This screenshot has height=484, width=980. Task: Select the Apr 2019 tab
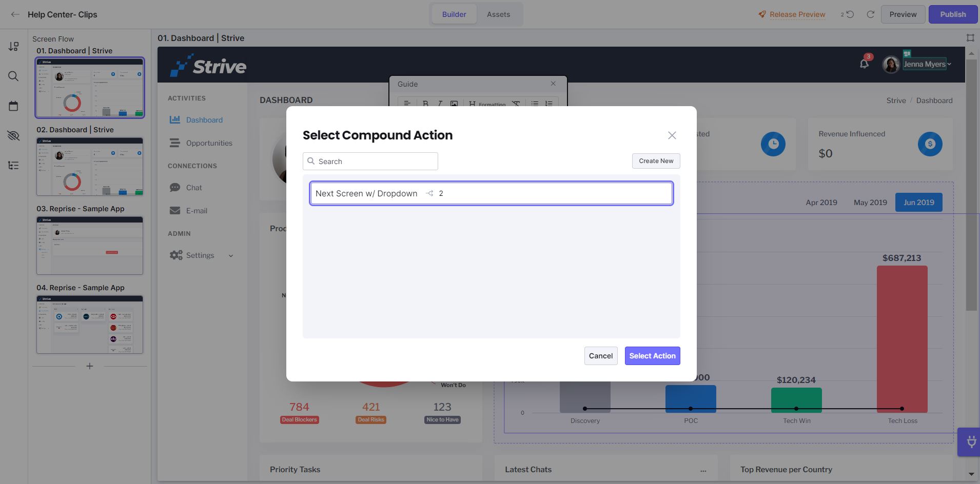click(x=821, y=203)
